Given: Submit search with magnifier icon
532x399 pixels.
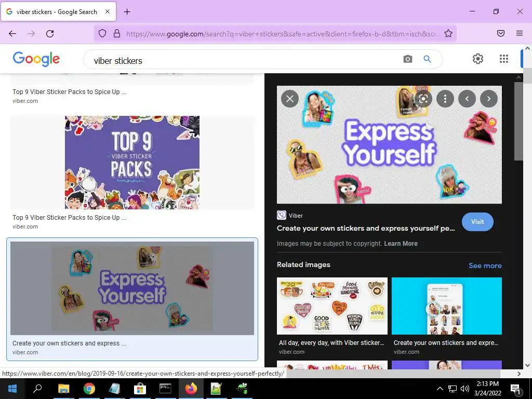Looking at the screenshot, I should coord(427,59).
